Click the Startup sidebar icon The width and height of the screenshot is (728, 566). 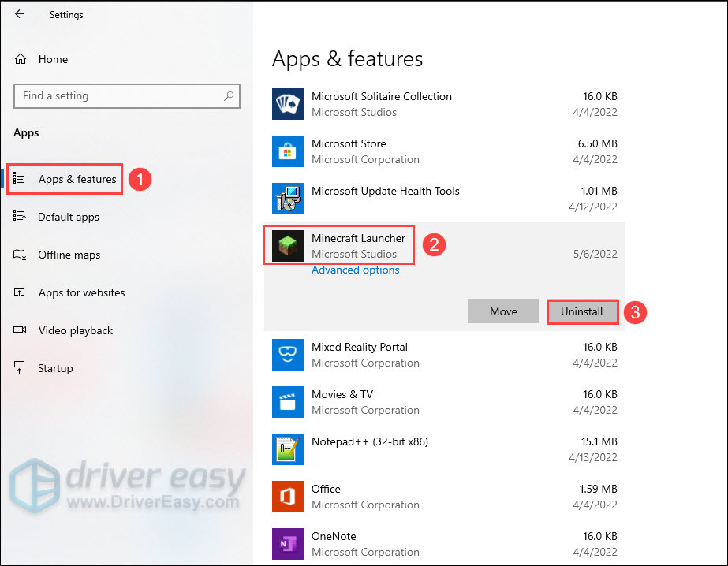click(x=20, y=367)
